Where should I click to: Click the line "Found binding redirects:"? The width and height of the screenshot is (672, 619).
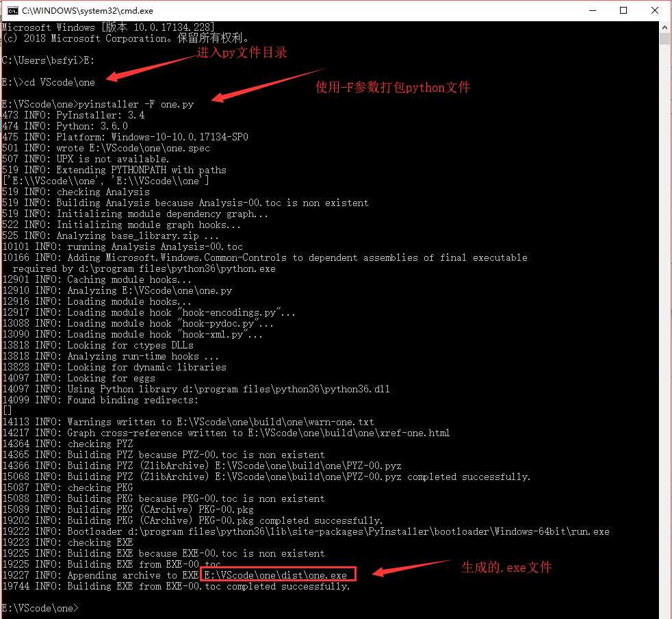[x=133, y=400]
